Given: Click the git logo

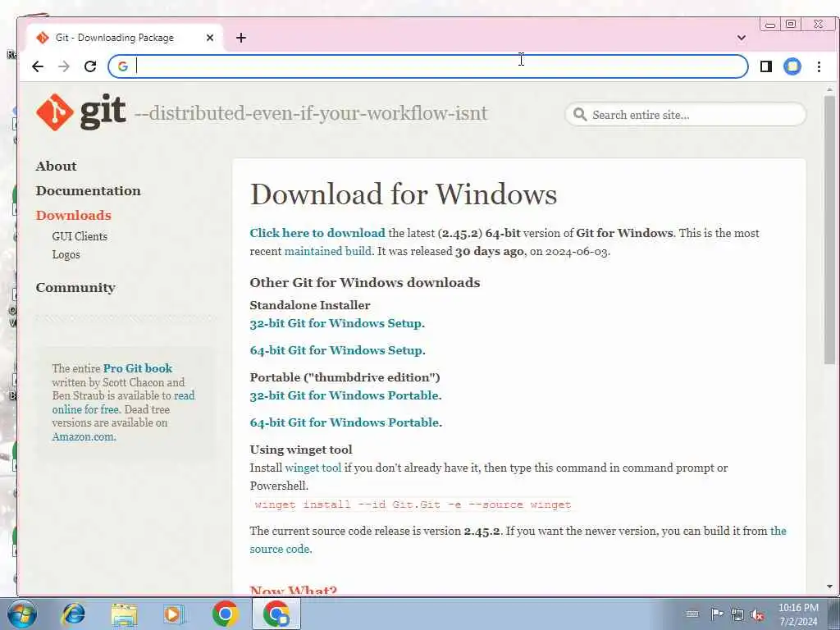Looking at the screenshot, I should pyautogui.click(x=81, y=112).
